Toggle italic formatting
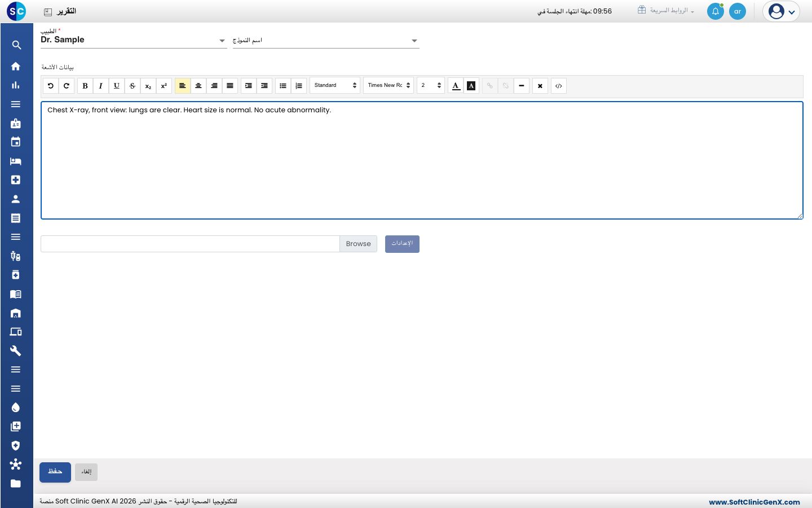 click(101, 86)
